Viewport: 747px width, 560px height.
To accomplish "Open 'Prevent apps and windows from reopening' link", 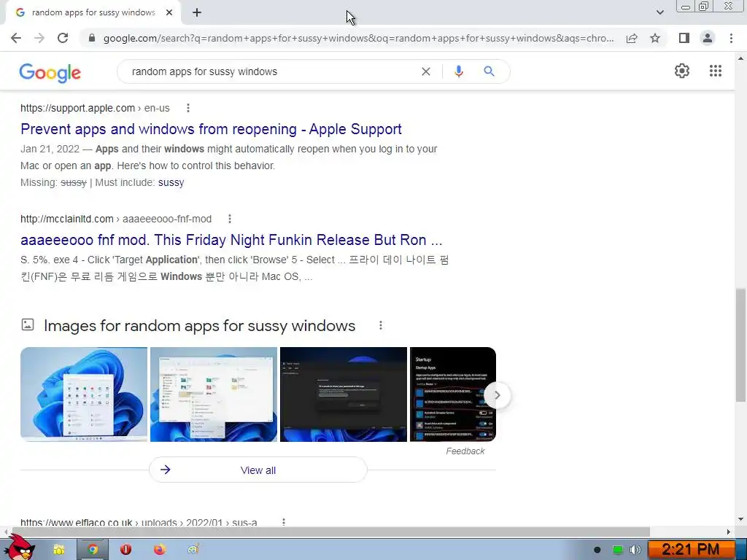I will (x=211, y=129).
